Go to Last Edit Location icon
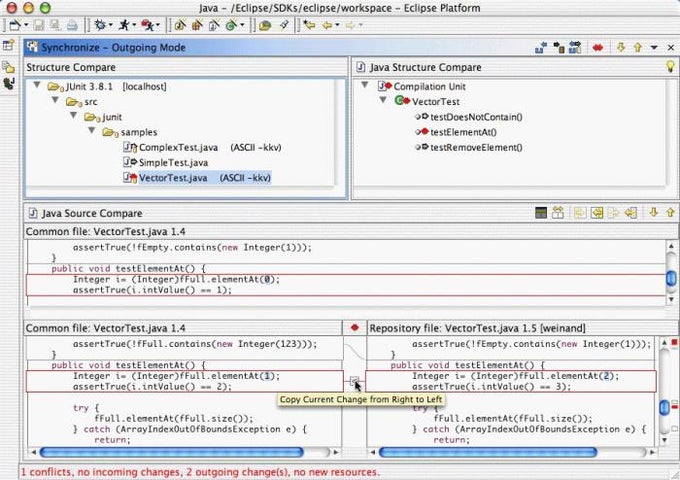 309,25
